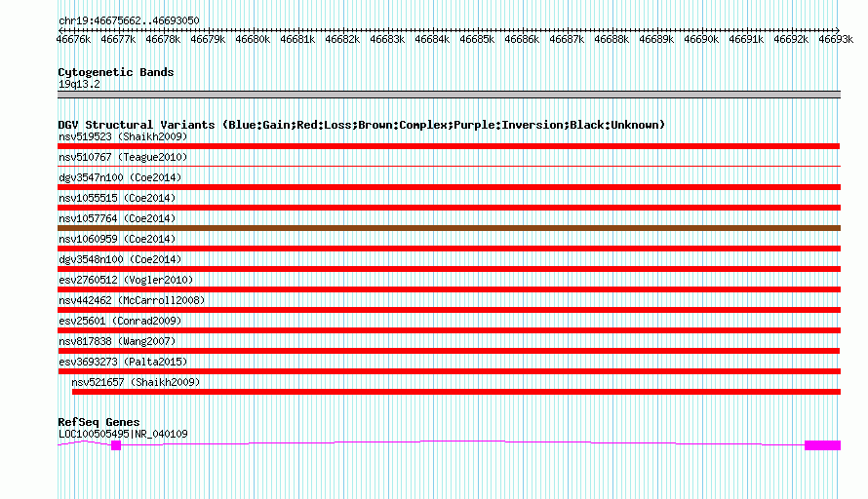Open the dgv3547n100 (Coe2014) label
This screenshot has height=499, width=868.
coord(120,177)
